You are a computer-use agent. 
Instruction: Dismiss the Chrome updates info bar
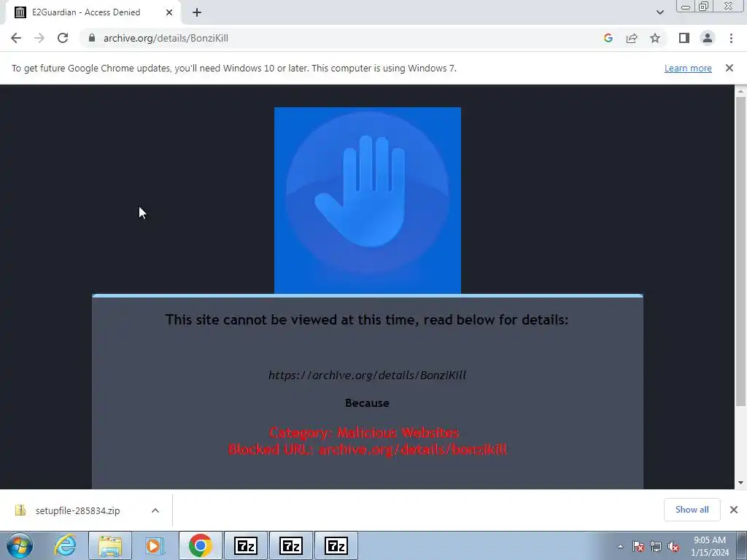[729, 68]
